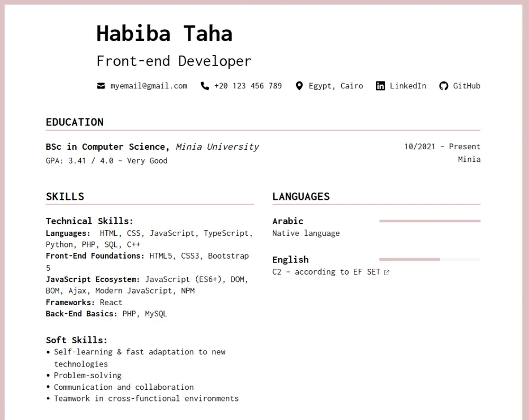529x420 pixels.
Task: Click the Minia University text
Action: tap(217, 147)
